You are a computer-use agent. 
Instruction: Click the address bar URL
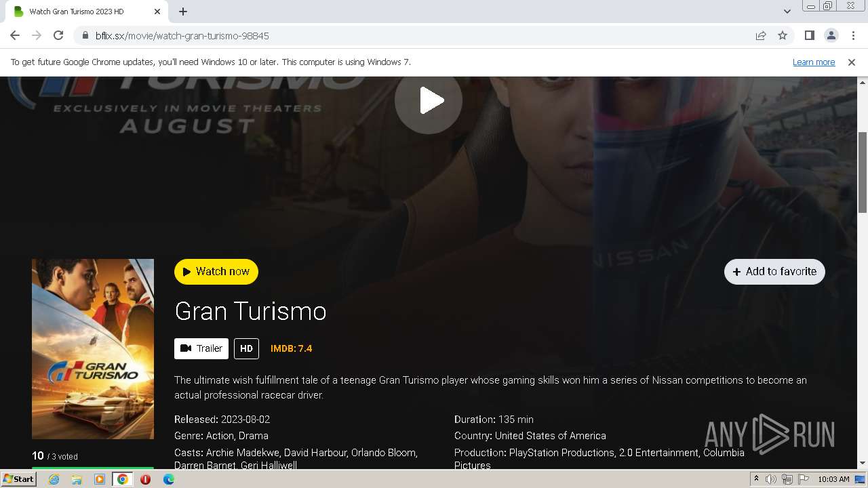click(182, 35)
